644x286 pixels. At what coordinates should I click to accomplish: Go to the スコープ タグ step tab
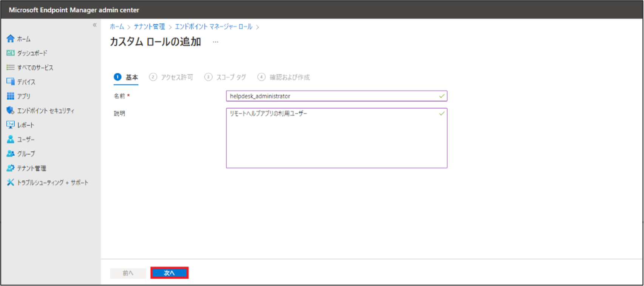point(225,77)
